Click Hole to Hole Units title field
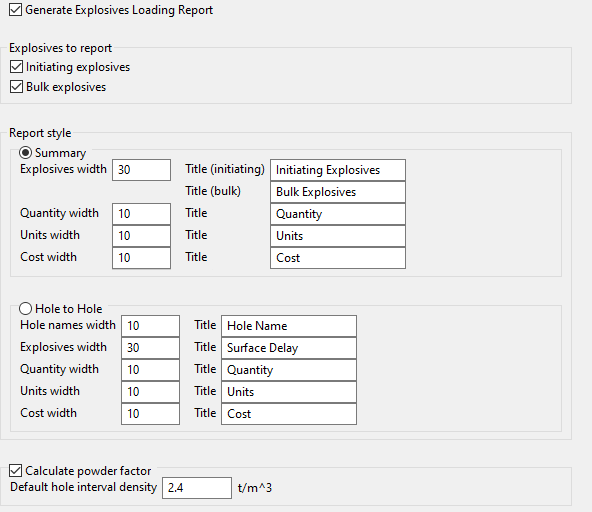Screen dimensions: 592x512 289,392
